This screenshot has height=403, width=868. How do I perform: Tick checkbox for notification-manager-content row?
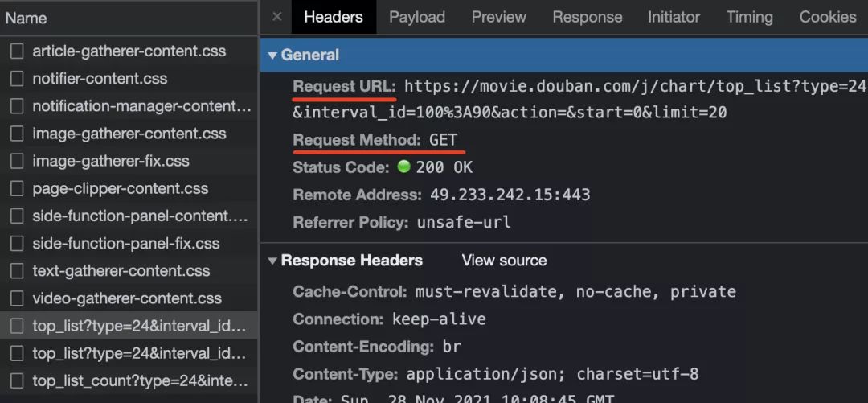point(17,106)
